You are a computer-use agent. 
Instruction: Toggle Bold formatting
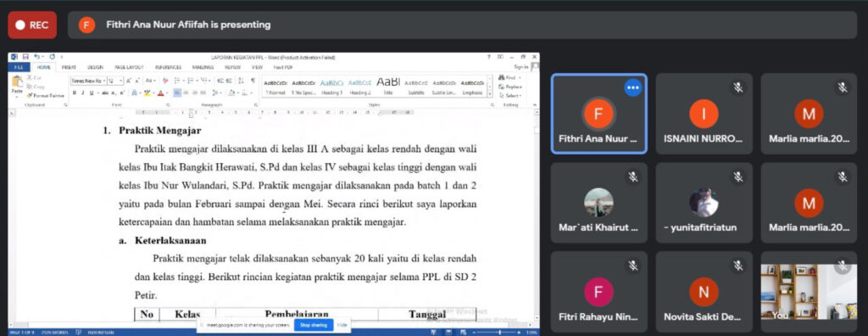point(75,92)
